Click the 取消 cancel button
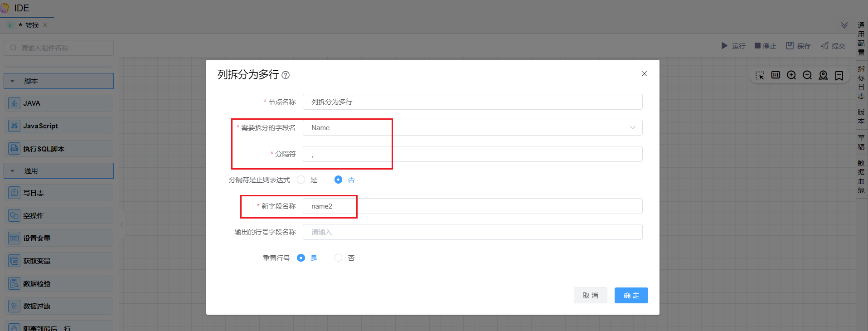Viewport: 868px width, 331px height. 591,295
